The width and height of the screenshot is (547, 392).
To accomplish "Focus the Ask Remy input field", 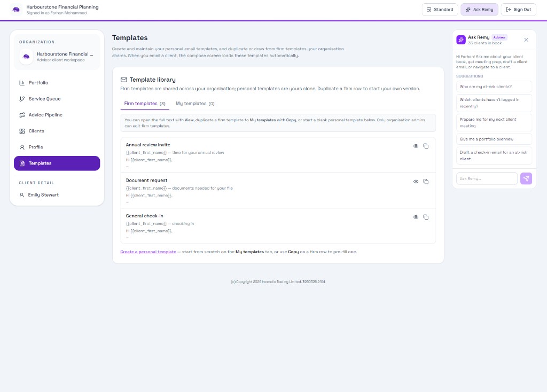I will click(x=487, y=178).
